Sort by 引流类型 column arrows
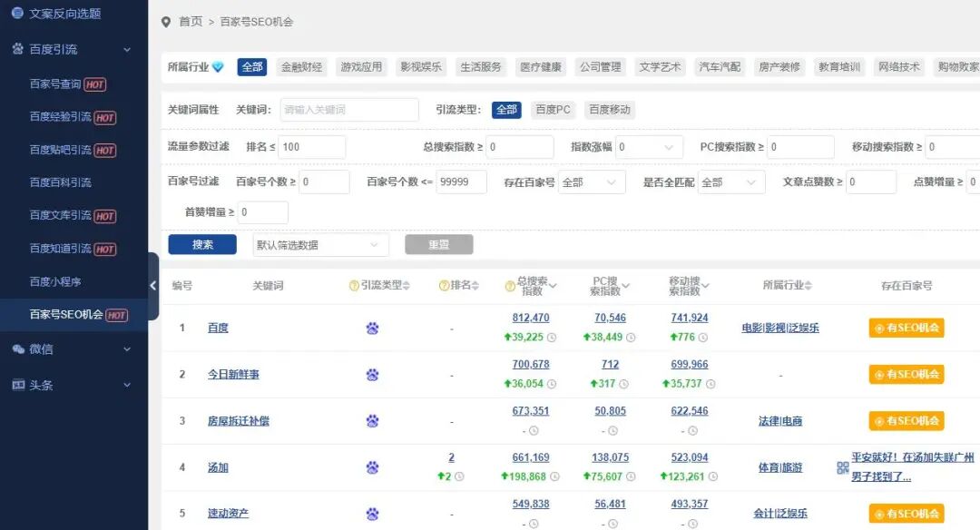The image size is (980, 530). [407, 286]
